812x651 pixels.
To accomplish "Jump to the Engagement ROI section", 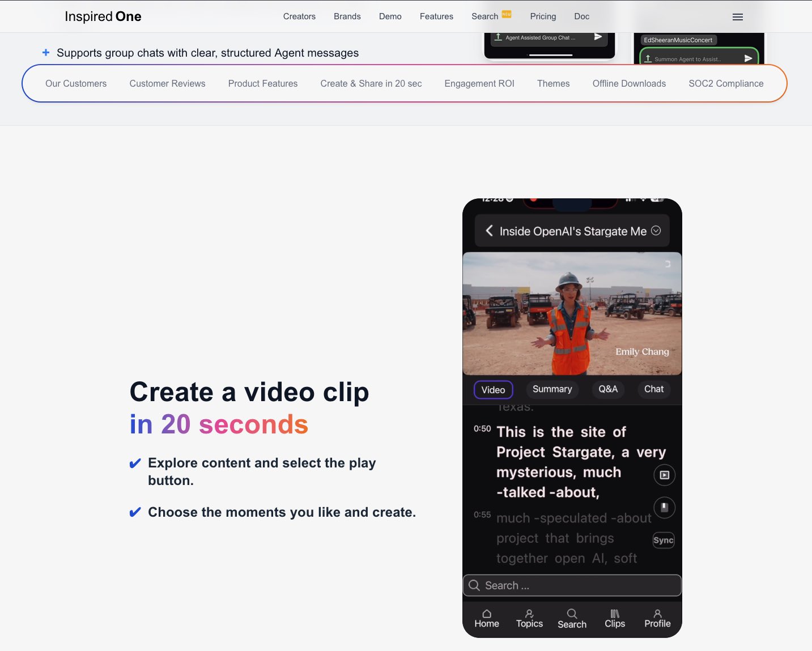I will tap(479, 83).
